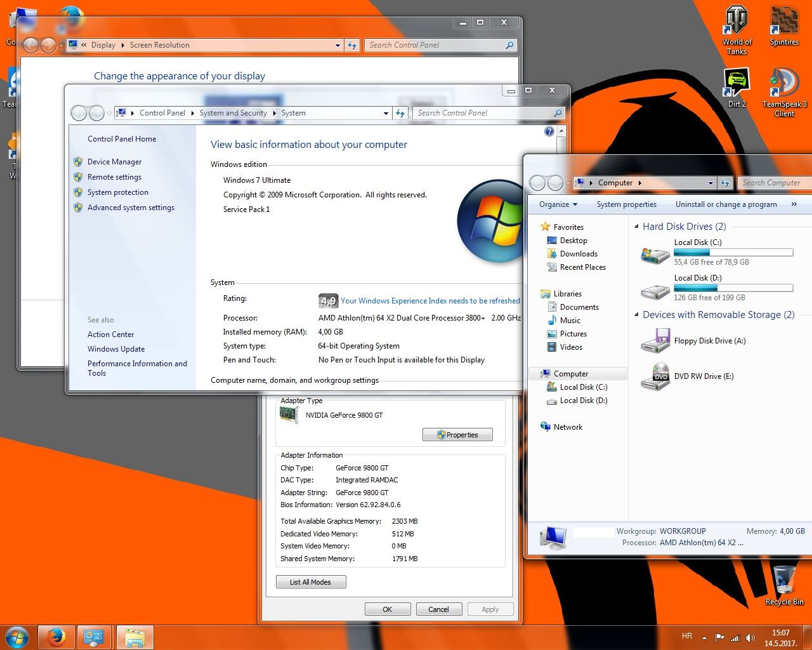Collapse Devices with Removable Storage group
This screenshot has width=812, height=650.
point(636,315)
